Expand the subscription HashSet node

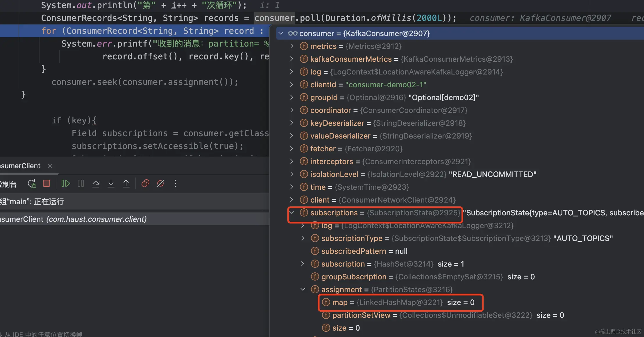point(303,264)
